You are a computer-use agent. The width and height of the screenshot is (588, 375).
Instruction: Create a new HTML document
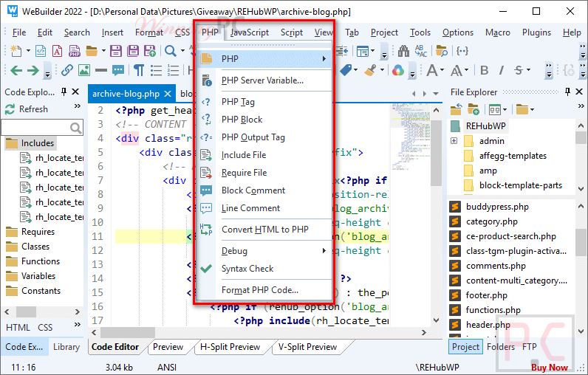pyautogui.click(x=41, y=51)
